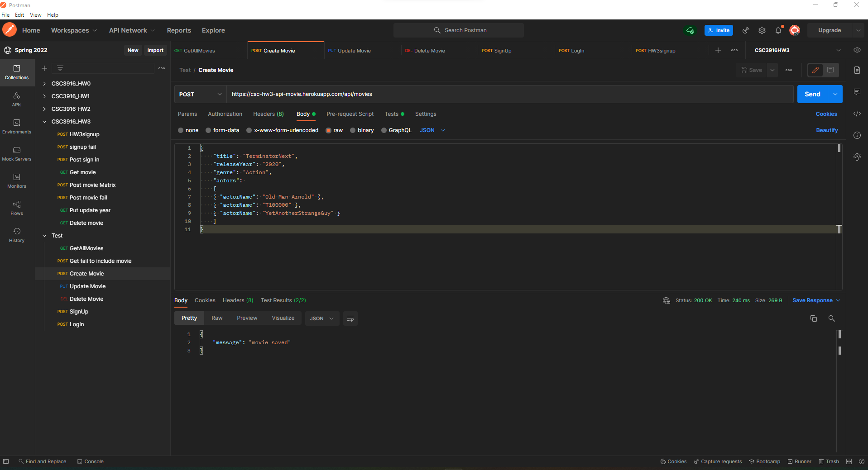Select the GraphQL body type radio
This screenshot has width=868, height=470.
pos(384,130)
